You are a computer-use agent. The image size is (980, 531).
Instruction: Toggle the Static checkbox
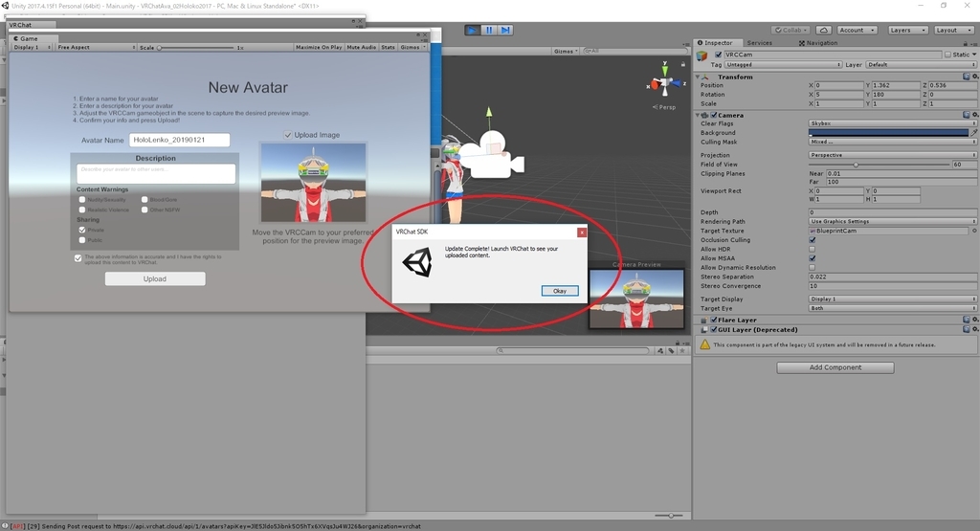(947, 55)
